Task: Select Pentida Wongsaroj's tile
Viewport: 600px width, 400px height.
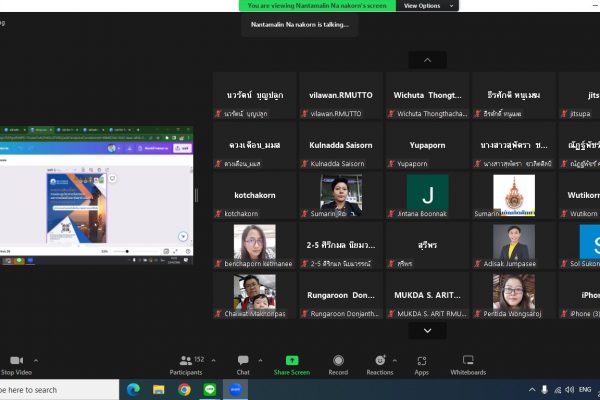Action: 514,296
